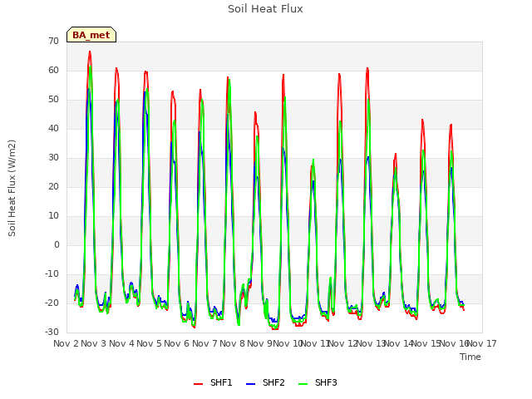Image resolution: width=532 pixels, height=399 pixels.
Task: Click the 'Nov 4' x-axis tick label
Action: coord(121,343)
